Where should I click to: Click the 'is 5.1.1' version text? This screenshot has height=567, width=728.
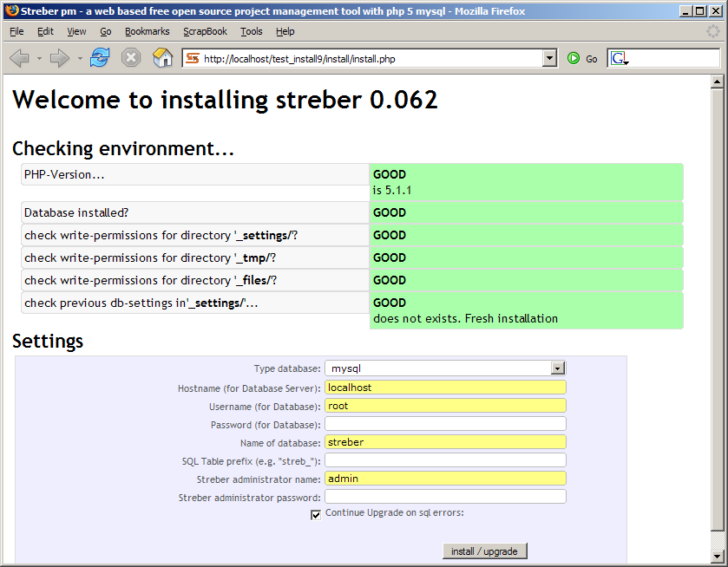(392, 190)
